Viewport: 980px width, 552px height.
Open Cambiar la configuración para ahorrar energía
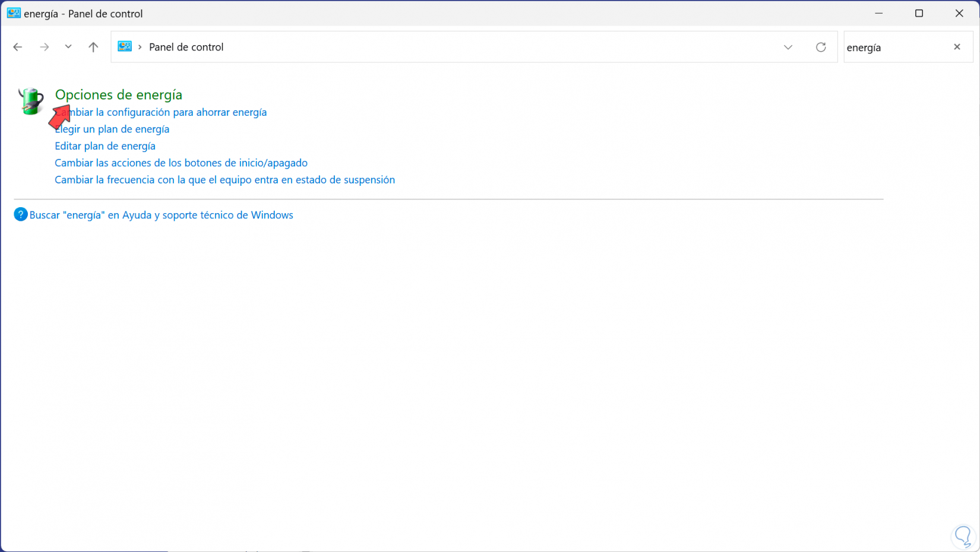[x=161, y=112]
